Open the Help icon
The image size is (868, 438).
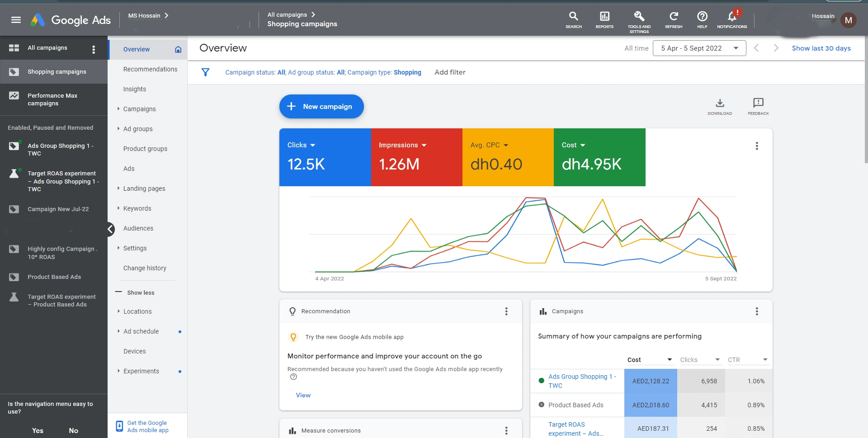pos(702,20)
